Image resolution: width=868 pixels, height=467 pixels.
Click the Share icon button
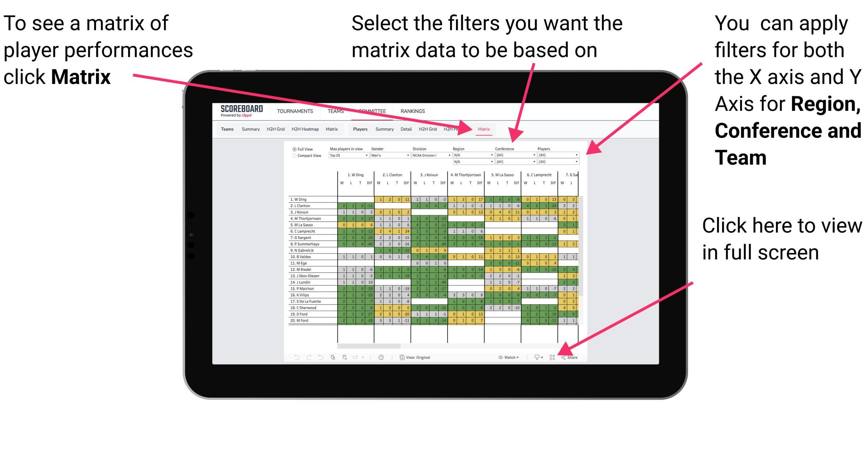point(566,358)
